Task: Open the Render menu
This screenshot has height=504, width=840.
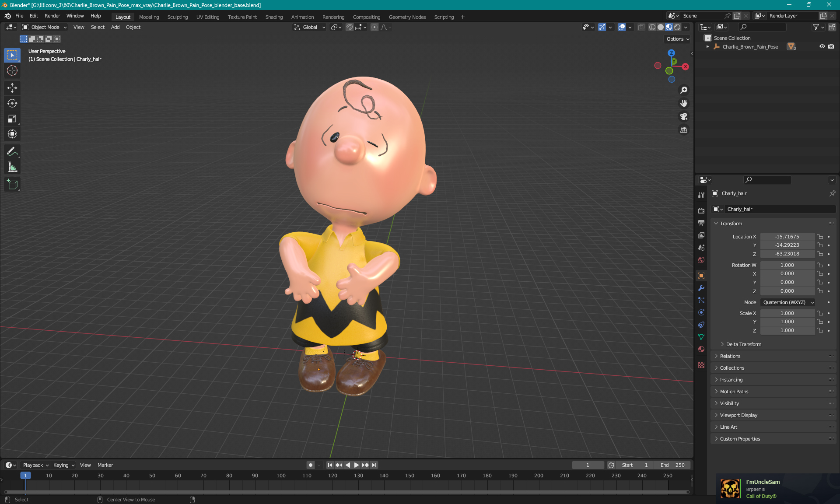Action: coord(52,16)
